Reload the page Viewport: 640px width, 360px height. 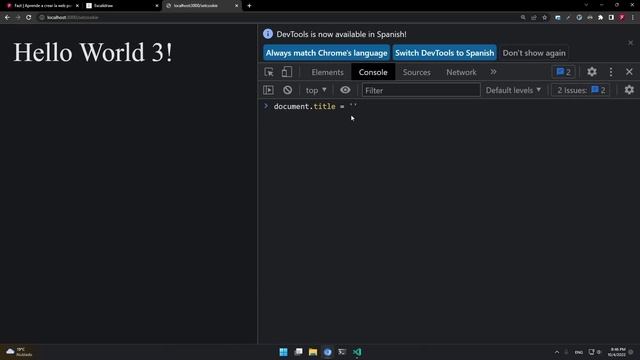pos(29,18)
